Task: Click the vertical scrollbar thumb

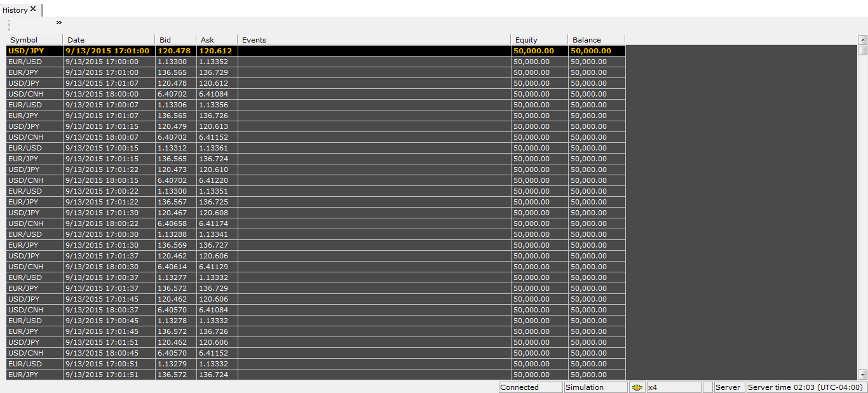Action: [x=862, y=50]
